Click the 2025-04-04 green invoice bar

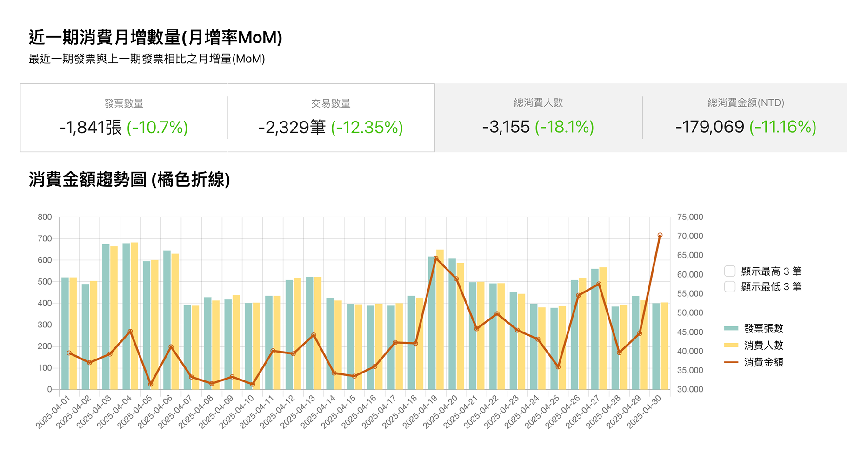click(126, 317)
